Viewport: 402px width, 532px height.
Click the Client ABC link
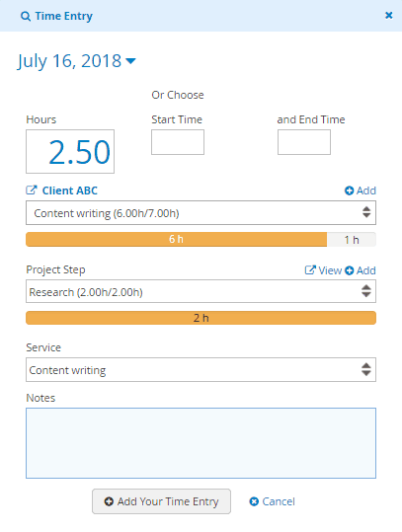point(69,190)
